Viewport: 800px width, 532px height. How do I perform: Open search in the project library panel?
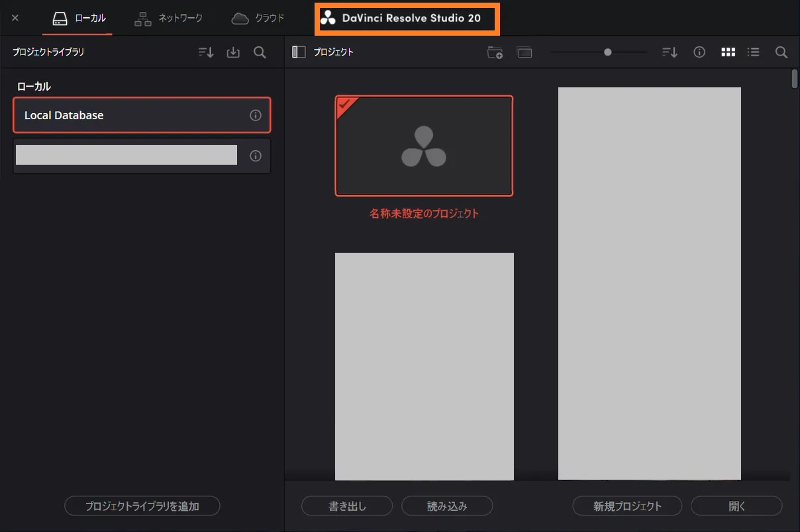pos(260,52)
